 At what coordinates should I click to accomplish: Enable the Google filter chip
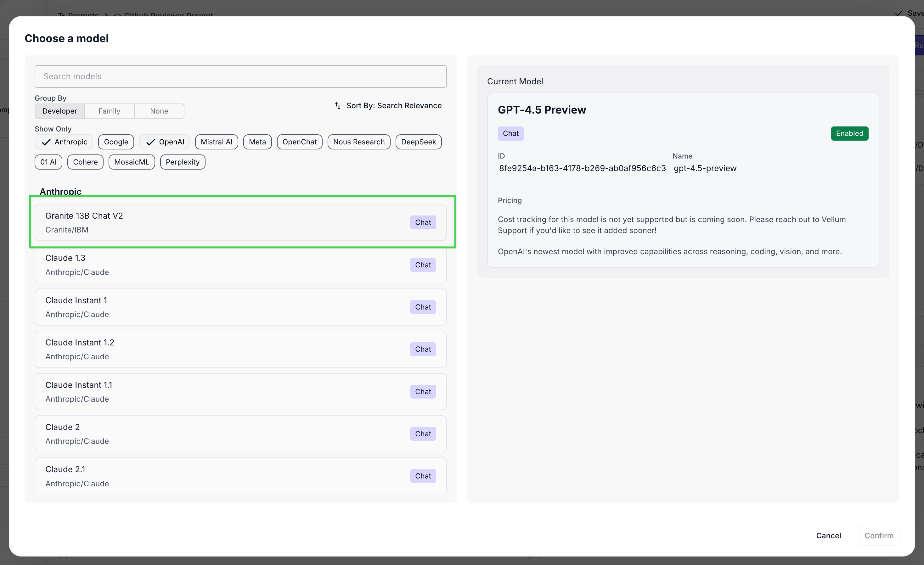click(116, 142)
